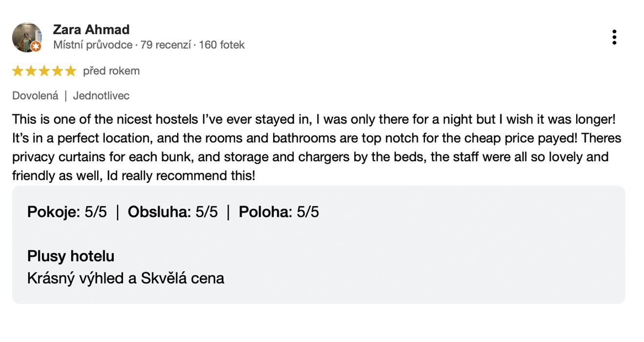Image resolution: width=644 pixels, height=342 pixels.
Task: Open Zara Ahmad's profile picture
Action: (x=27, y=37)
